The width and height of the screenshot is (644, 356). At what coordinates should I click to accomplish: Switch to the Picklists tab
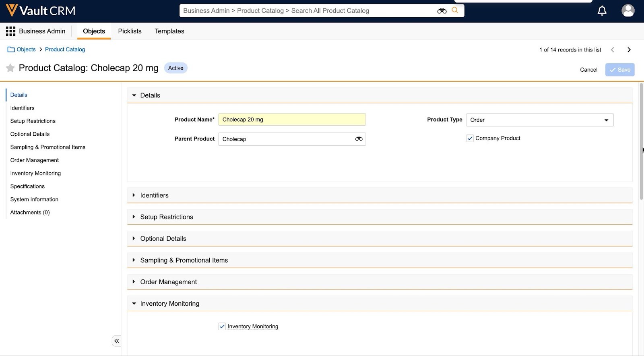(x=130, y=31)
